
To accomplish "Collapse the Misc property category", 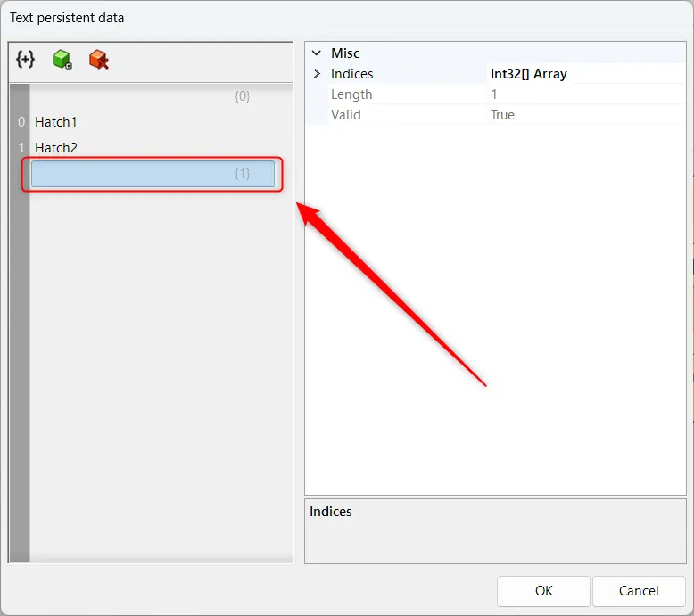I will pos(316,53).
